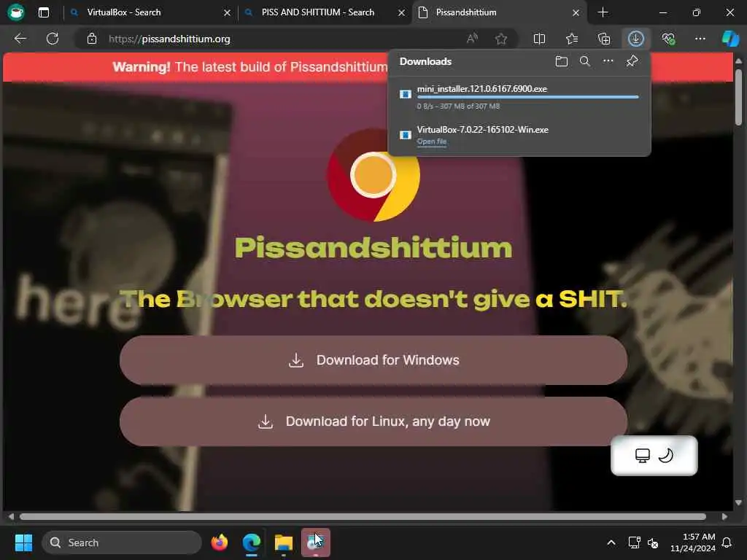Screen dimensions: 747x560
Task: Click Download for Windows button
Action: (x=373, y=360)
